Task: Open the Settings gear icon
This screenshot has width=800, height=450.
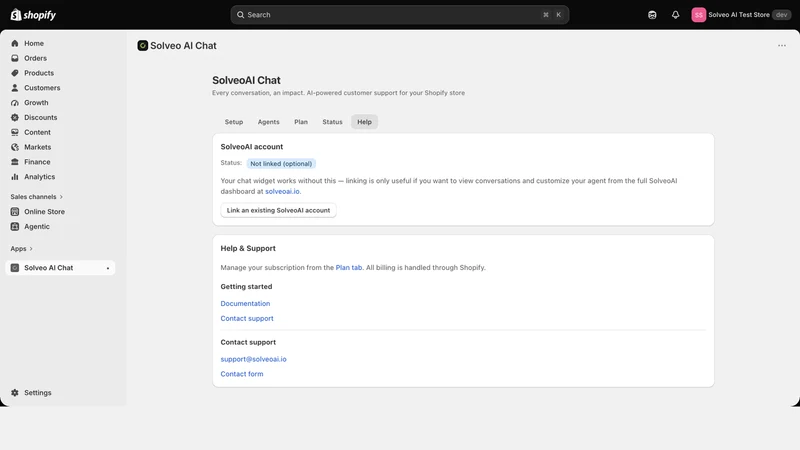Action: pyautogui.click(x=15, y=393)
